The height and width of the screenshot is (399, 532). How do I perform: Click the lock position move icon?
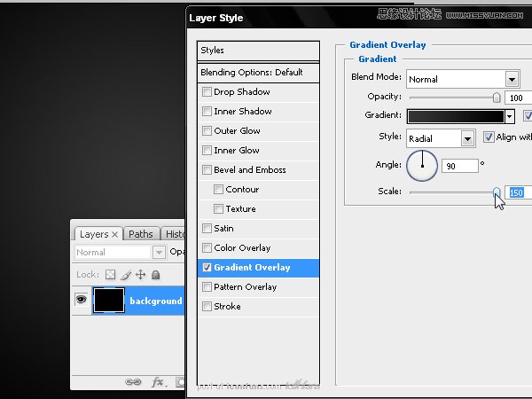pos(140,275)
